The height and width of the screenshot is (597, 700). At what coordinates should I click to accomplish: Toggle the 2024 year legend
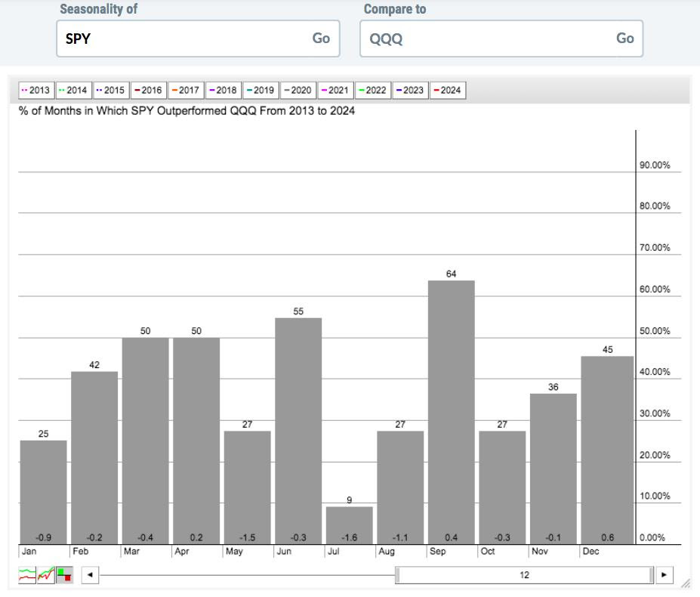tap(448, 90)
